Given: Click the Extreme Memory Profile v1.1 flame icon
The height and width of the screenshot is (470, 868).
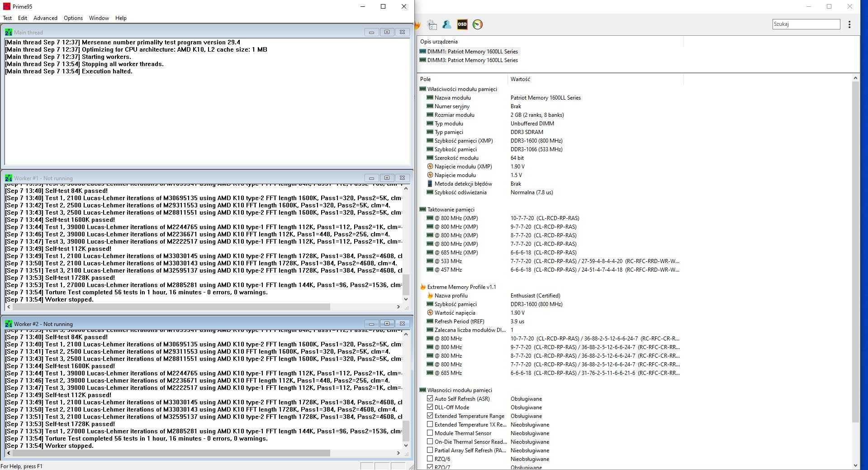Looking at the screenshot, I should pyautogui.click(x=423, y=287).
